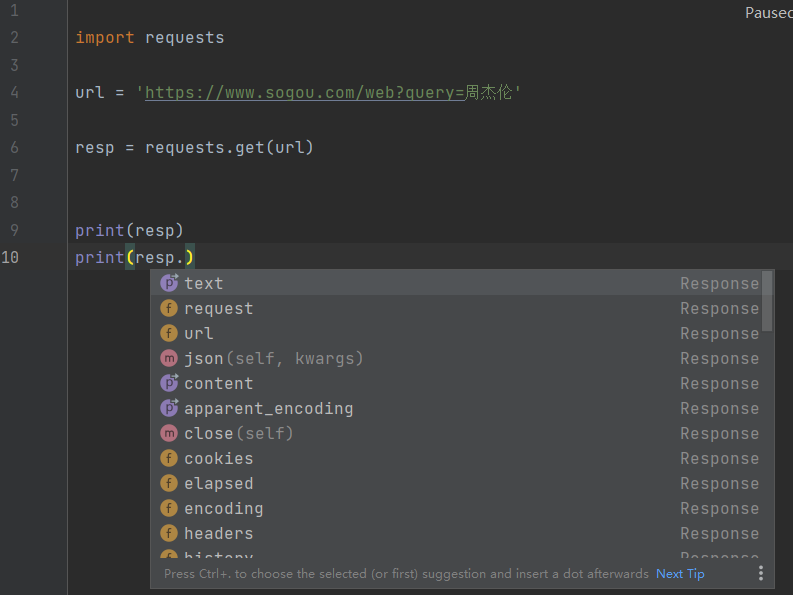Pick the elapsed completion item

[x=218, y=483]
